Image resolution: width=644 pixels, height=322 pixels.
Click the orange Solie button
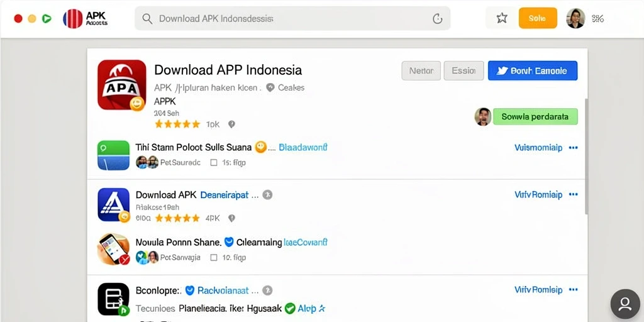(x=538, y=18)
